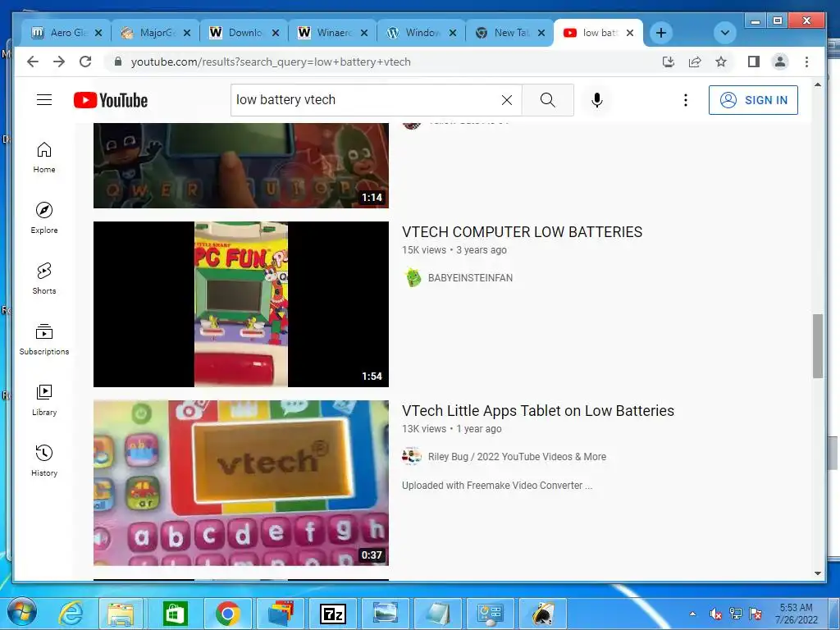Open the PJ Masks video thumbnail (1:14)
This screenshot has height=630, width=840.
pos(241,166)
